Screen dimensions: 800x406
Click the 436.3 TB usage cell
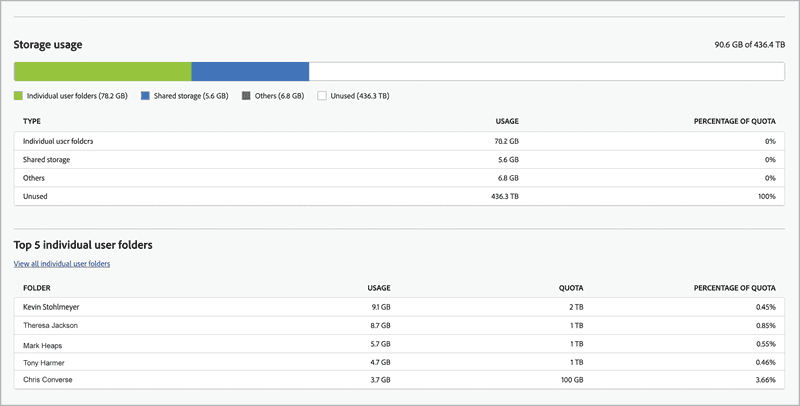pos(505,196)
